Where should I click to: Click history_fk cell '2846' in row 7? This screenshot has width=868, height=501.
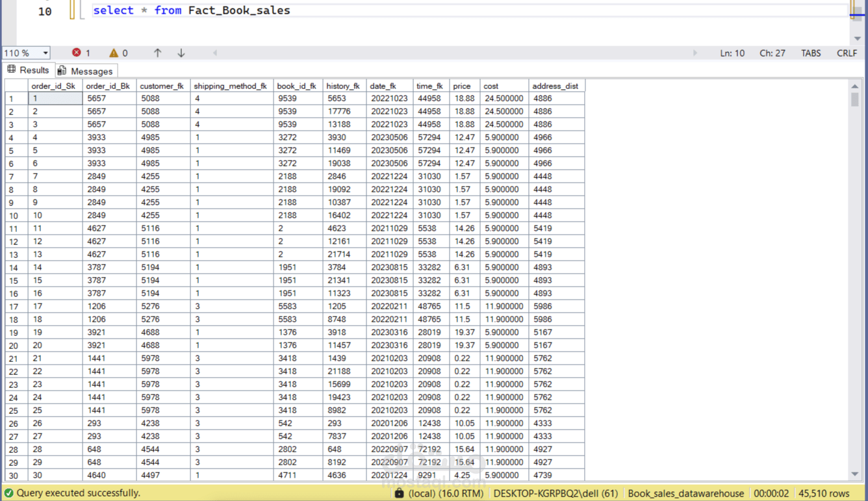click(344, 177)
